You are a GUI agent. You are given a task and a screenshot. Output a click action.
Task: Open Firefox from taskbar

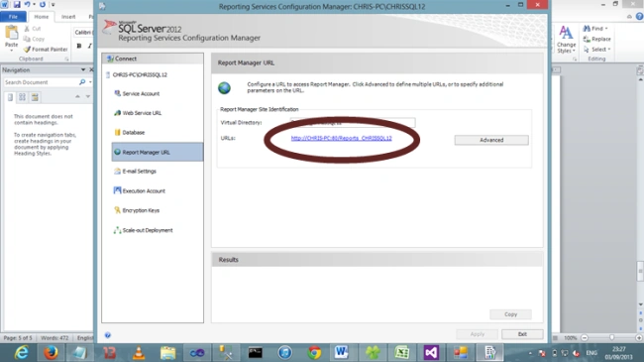[x=51, y=352]
